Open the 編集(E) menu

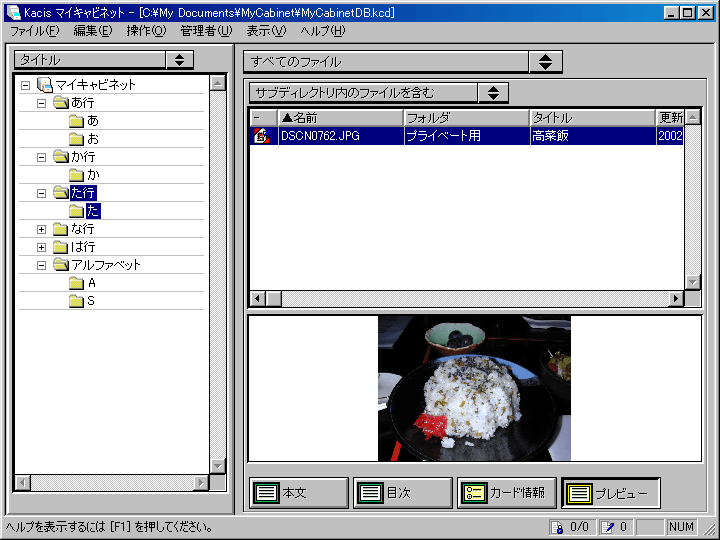pos(93,31)
